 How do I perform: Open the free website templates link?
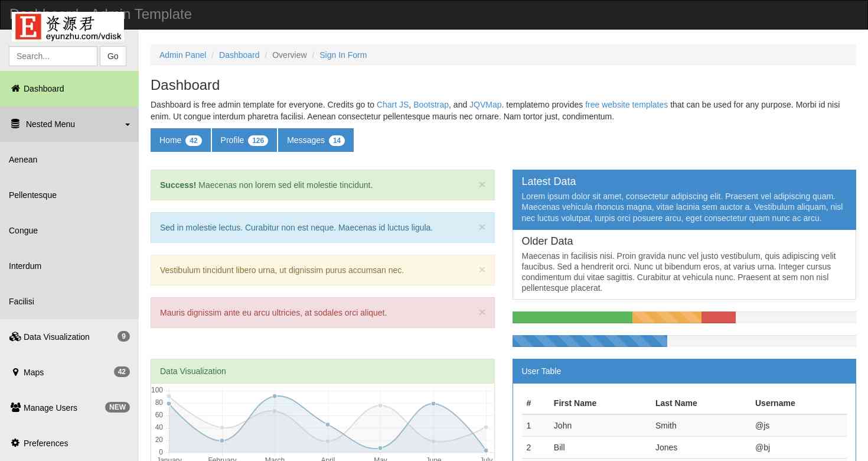(x=626, y=105)
